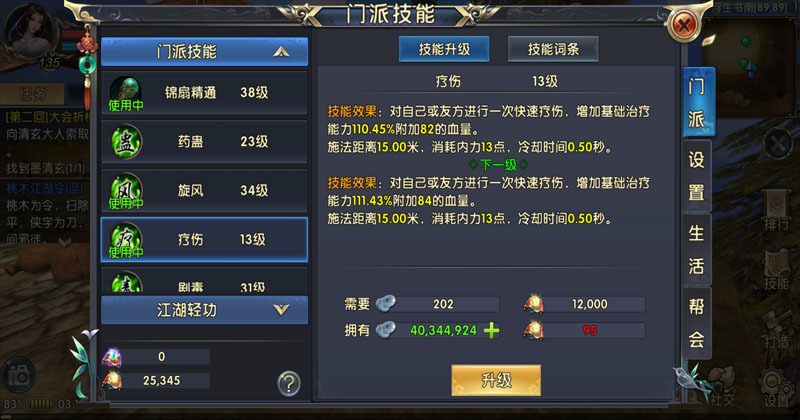The height and width of the screenshot is (420, 800).
Task: Click the 疗伤 skill icon
Action: [126, 240]
